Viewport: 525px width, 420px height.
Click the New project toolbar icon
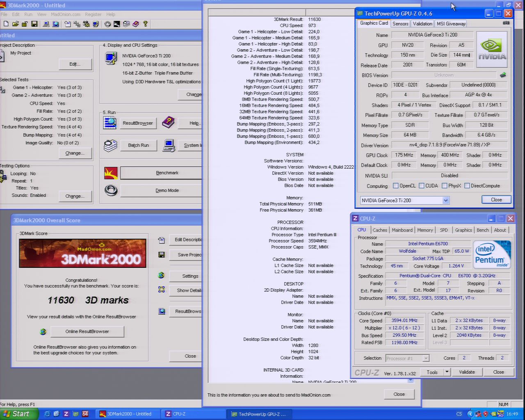pyautogui.click(x=6, y=24)
